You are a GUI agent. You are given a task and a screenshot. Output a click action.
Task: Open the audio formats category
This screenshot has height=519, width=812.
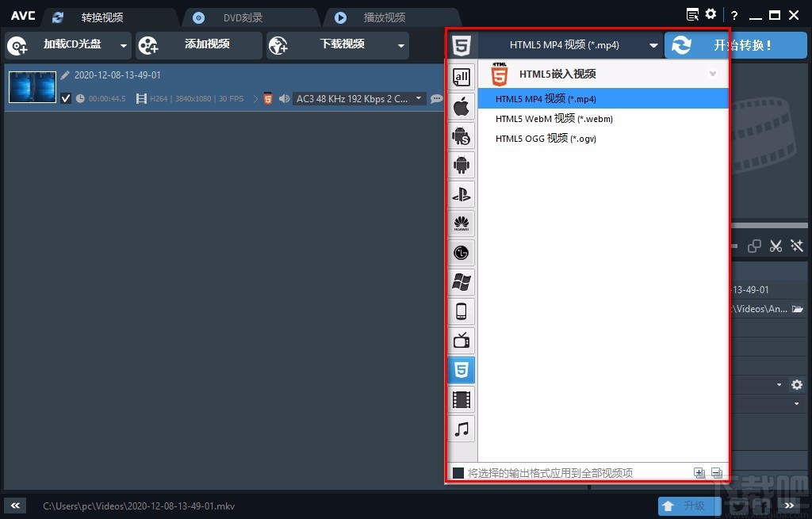pyautogui.click(x=462, y=429)
